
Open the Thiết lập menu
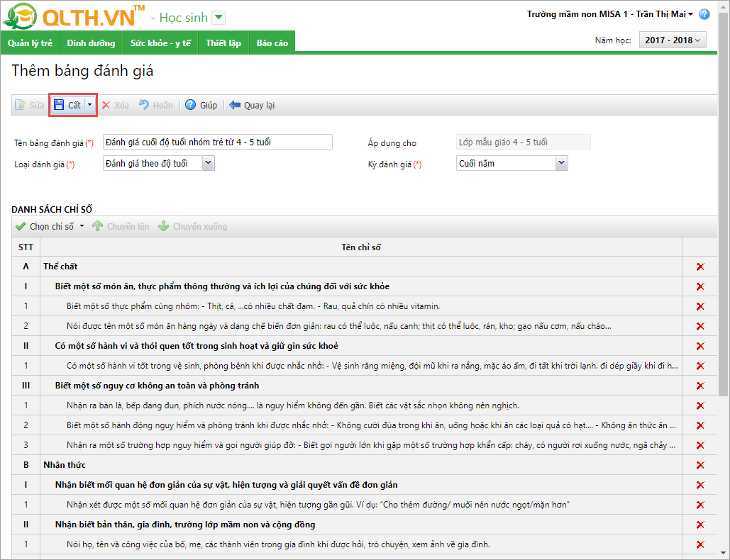pos(223,43)
